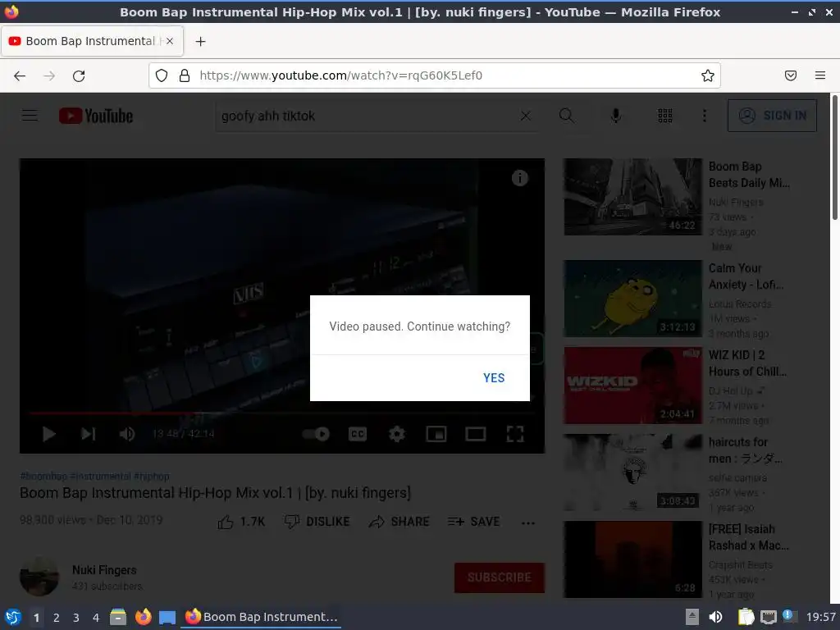
Task: Select the Boom Bap taskbar window button
Action: (261, 617)
